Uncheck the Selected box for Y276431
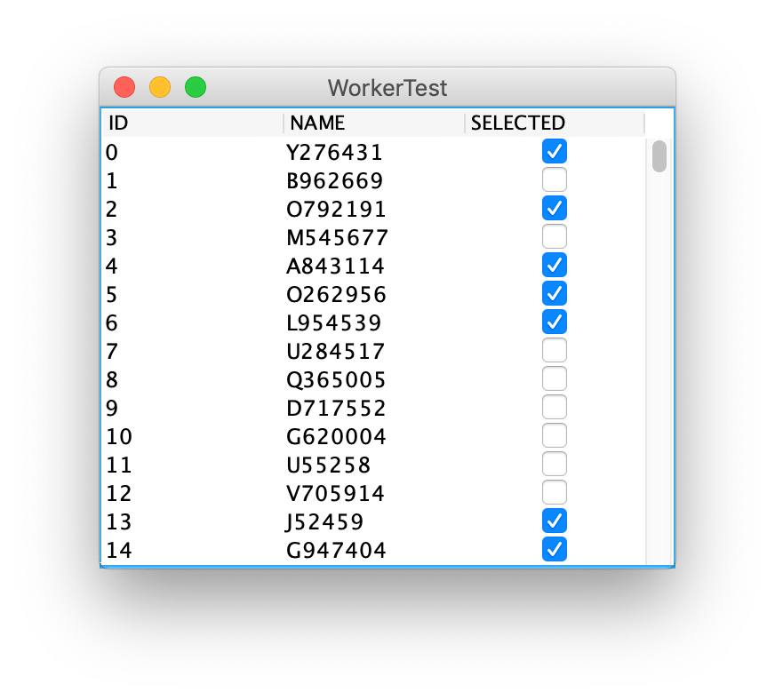Viewport: 775px width, 700px height. pos(554,151)
